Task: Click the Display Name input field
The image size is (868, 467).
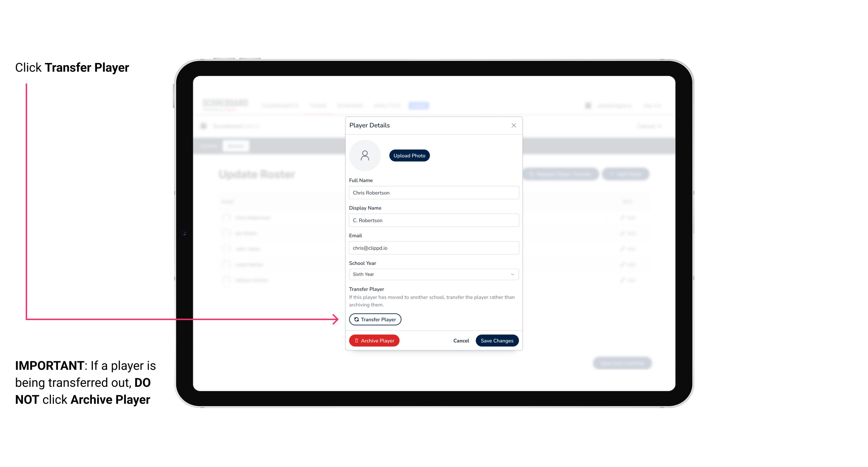Action: pos(433,220)
